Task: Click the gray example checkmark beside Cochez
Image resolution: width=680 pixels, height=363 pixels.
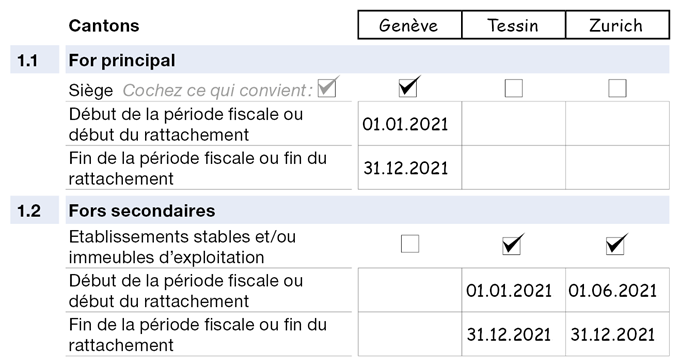Action: (x=327, y=88)
